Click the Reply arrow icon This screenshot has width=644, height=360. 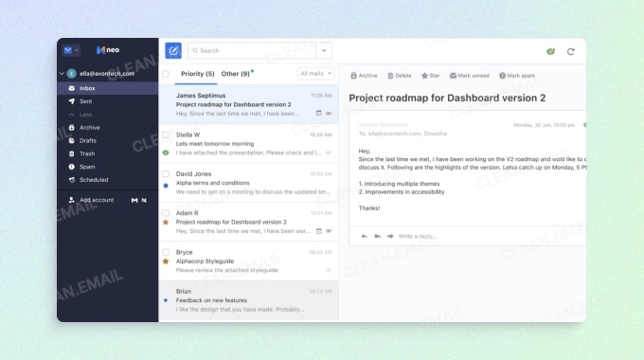pyautogui.click(x=365, y=236)
